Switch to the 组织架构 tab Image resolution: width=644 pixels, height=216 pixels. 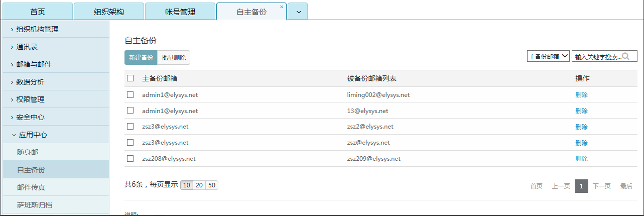point(109,12)
